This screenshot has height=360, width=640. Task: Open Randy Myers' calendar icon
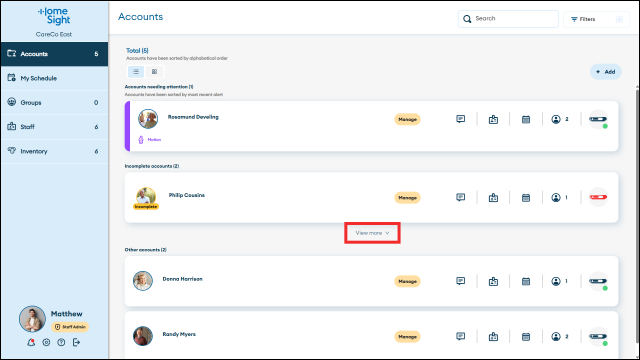pos(526,337)
